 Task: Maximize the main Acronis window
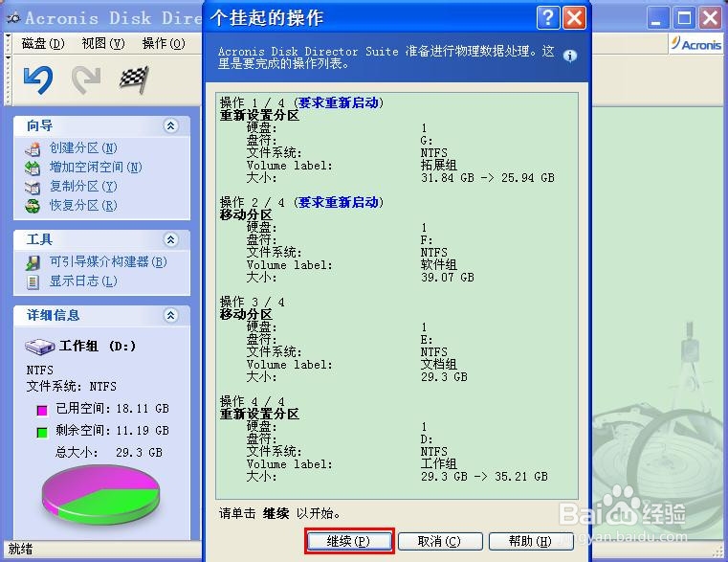(684, 18)
